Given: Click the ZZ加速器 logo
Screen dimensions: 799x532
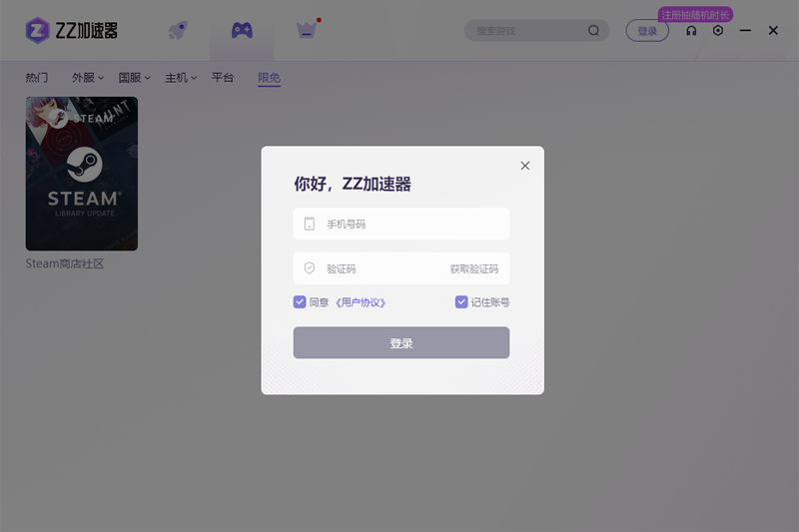Looking at the screenshot, I should pyautogui.click(x=72, y=30).
